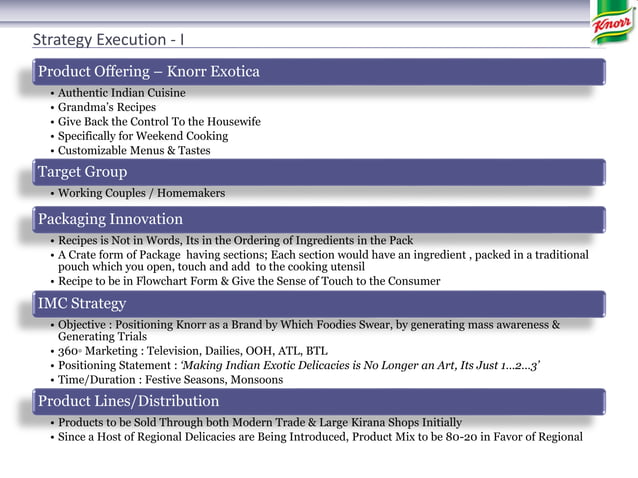Click the IMC Strategy header bar
This screenshot has width=638, height=478.
click(x=319, y=304)
